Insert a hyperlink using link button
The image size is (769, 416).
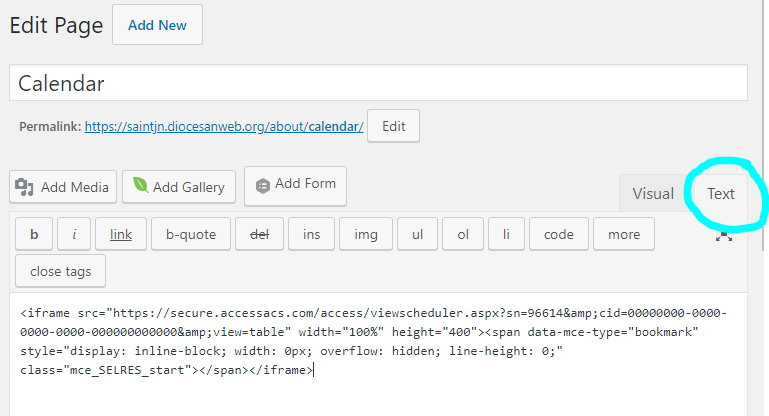coord(121,234)
